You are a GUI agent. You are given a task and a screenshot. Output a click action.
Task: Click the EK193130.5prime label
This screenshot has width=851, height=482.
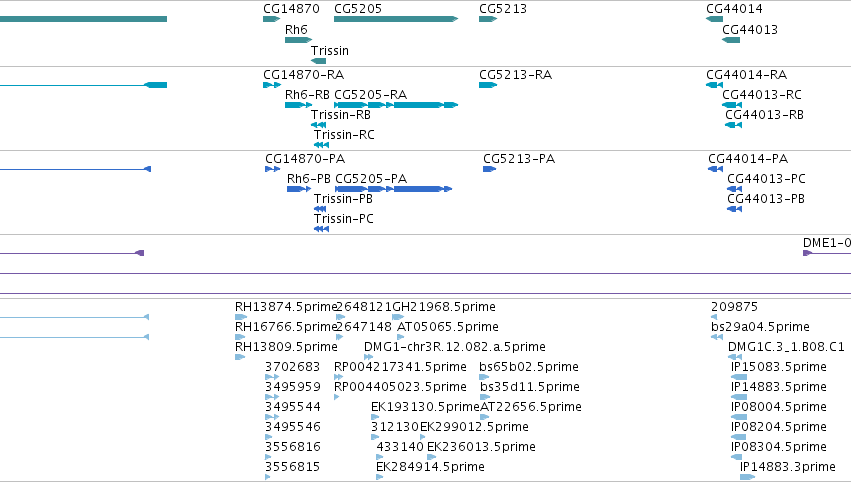[x=426, y=408]
